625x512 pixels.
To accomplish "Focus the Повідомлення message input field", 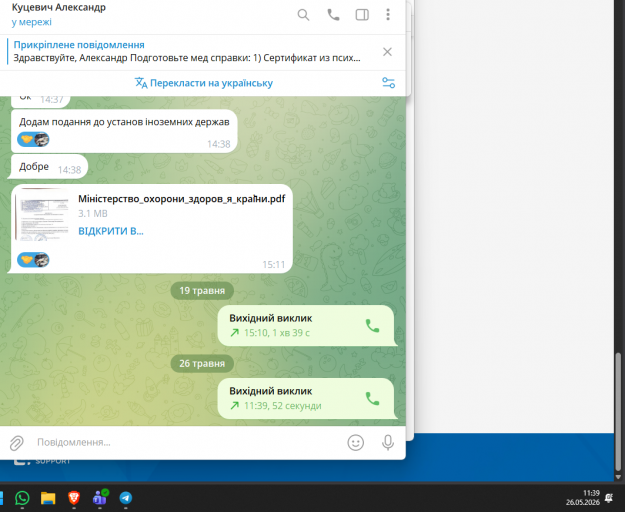I will point(187,442).
